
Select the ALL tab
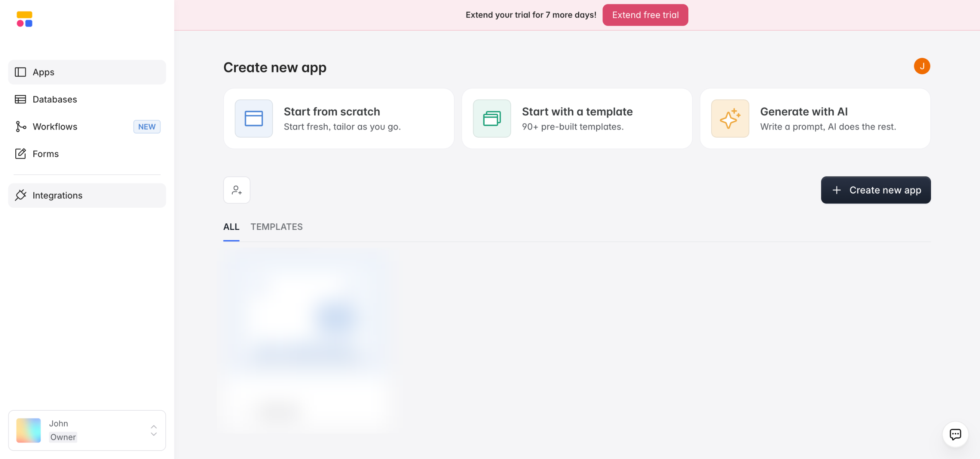231,227
